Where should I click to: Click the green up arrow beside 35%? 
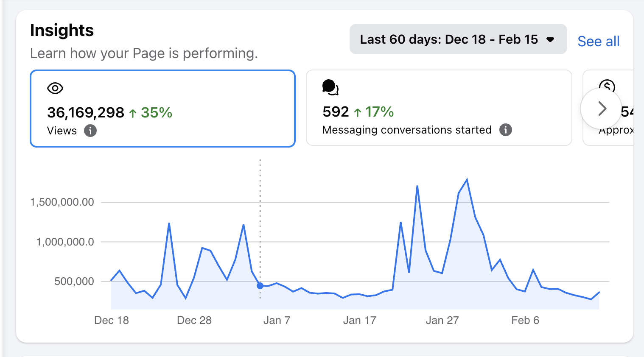pyautogui.click(x=133, y=113)
